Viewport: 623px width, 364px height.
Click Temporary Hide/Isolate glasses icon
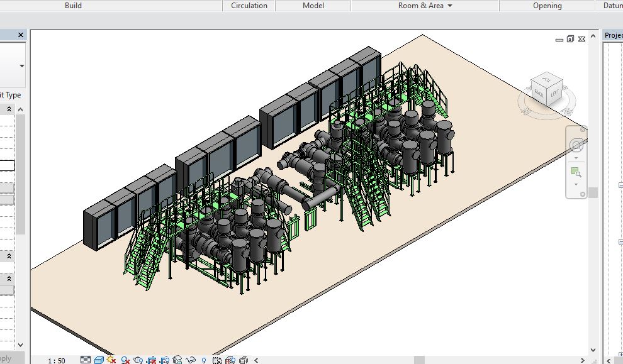pos(191,360)
